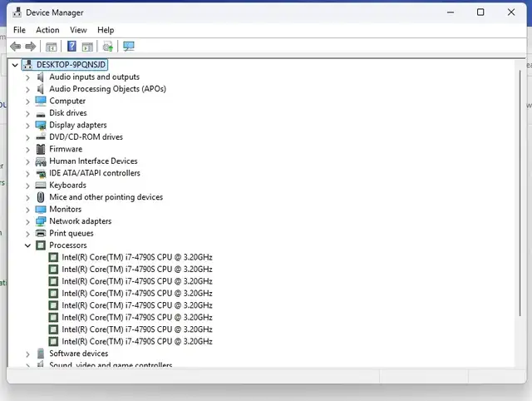532x401 pixels.
Task: Click the Firmware chip icon
Action: coord(41,149)
